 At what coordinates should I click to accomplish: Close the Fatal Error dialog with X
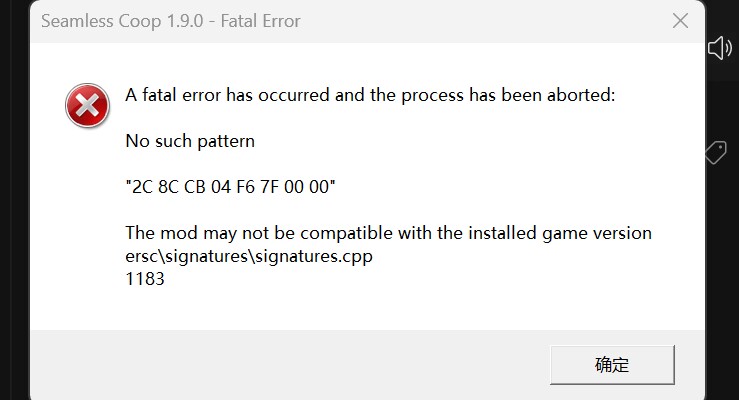point(680,21)
